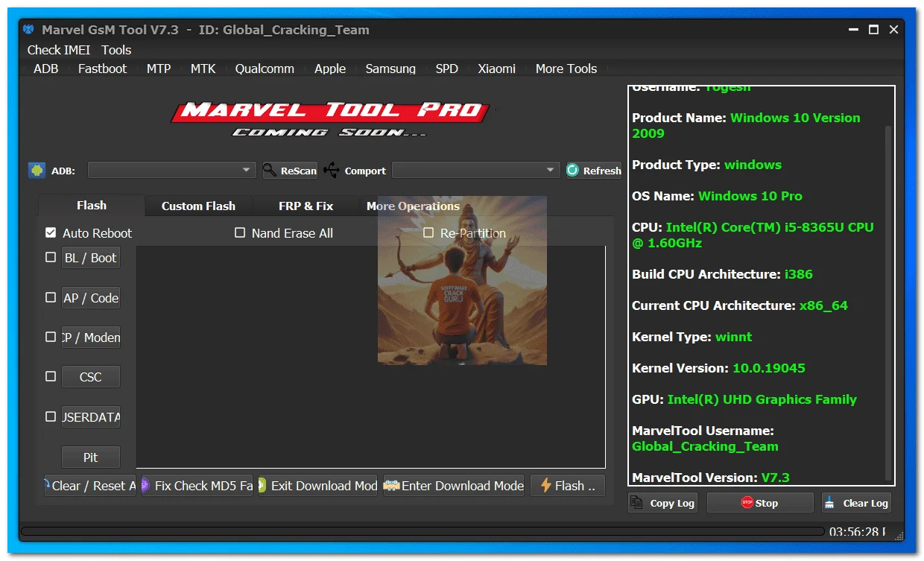The height and width of the screenshot is (561, 924).
Task: Click the Pit button
Action: point(90,457)
